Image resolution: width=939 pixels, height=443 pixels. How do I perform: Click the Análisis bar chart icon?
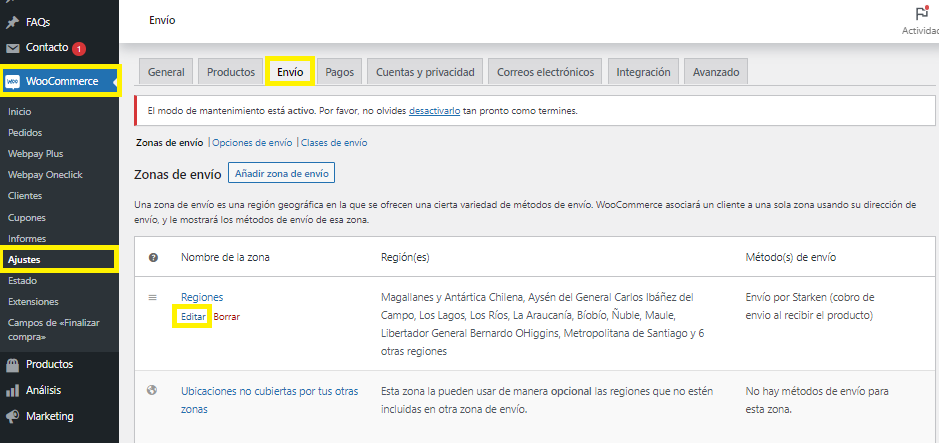coord(13,391)
